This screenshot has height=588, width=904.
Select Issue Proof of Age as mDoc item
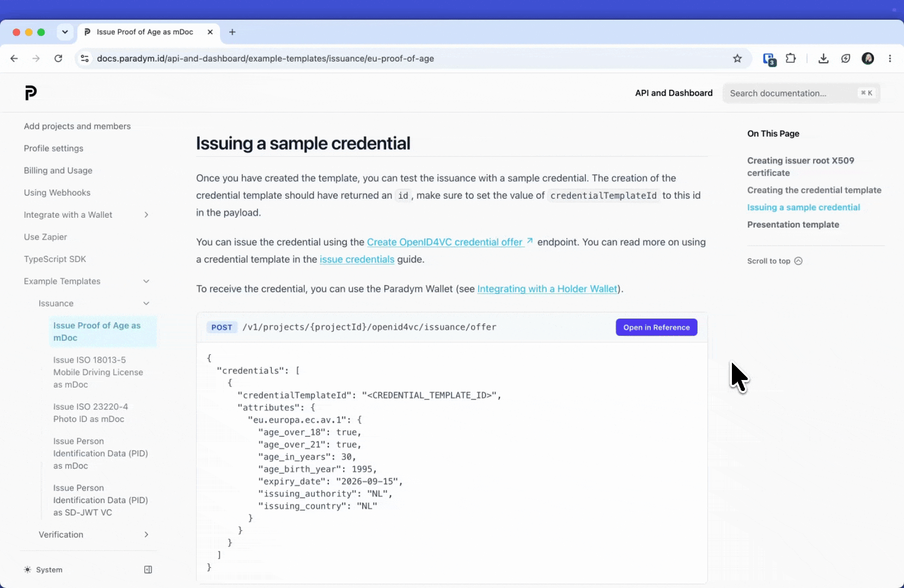click(102, 332)
